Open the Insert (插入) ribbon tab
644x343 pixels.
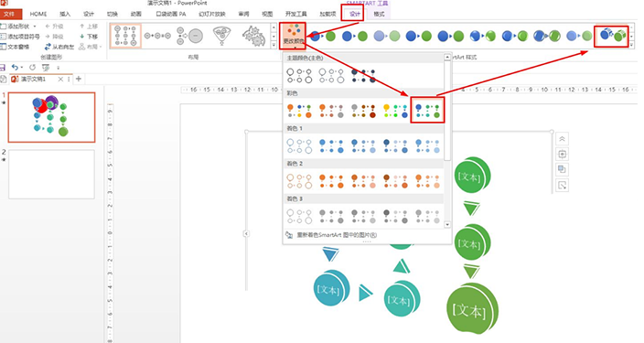click(x=65, y=14)
